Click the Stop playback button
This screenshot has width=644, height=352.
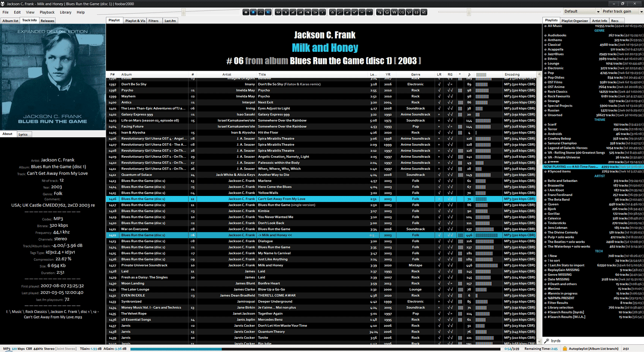246,12
